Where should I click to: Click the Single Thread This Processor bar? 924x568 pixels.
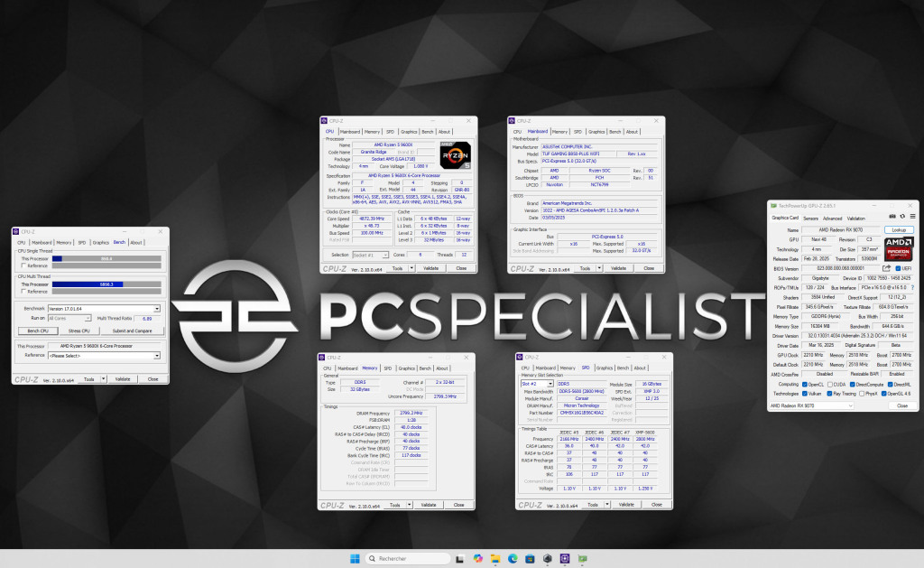pos(106,258)
